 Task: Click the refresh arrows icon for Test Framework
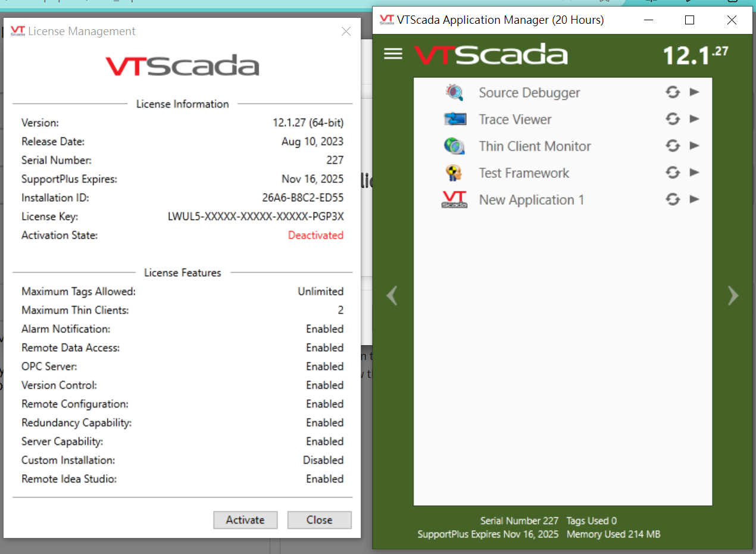[673, 173]
